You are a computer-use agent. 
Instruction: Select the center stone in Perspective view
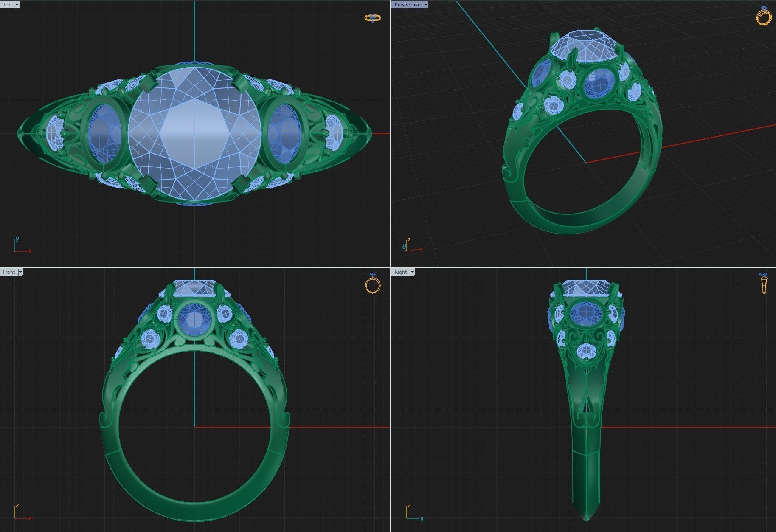[585, 46]
